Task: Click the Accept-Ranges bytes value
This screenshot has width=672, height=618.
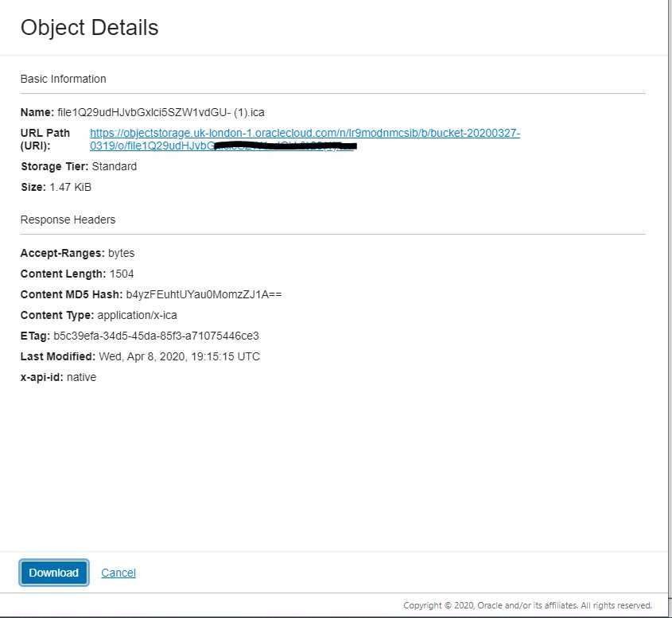Action: (x=122, y=253)
